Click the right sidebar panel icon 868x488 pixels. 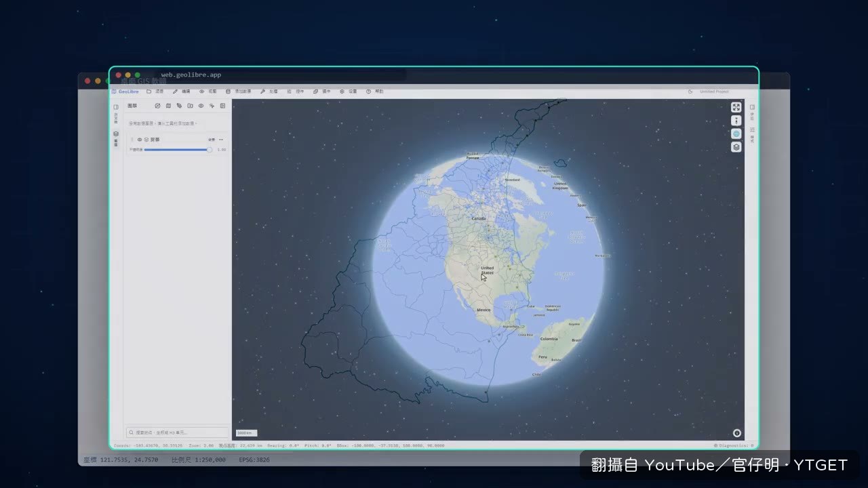pos(752,107)
